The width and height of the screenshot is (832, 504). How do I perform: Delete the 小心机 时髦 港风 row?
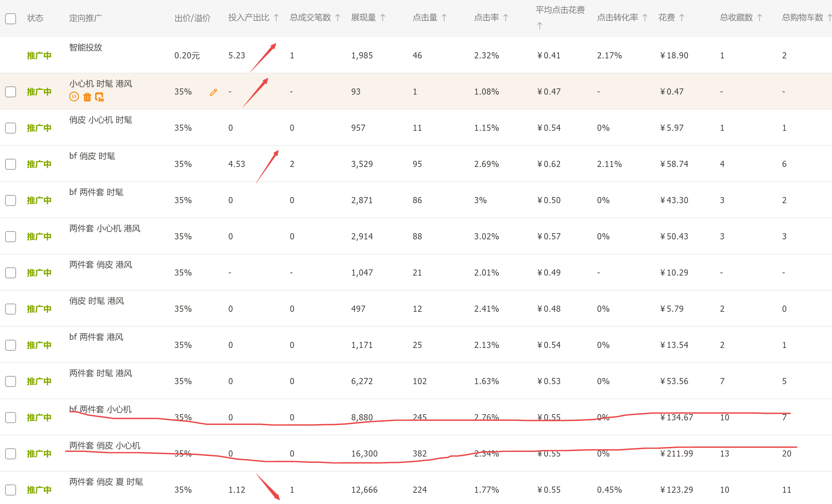(x=87, y=97)
